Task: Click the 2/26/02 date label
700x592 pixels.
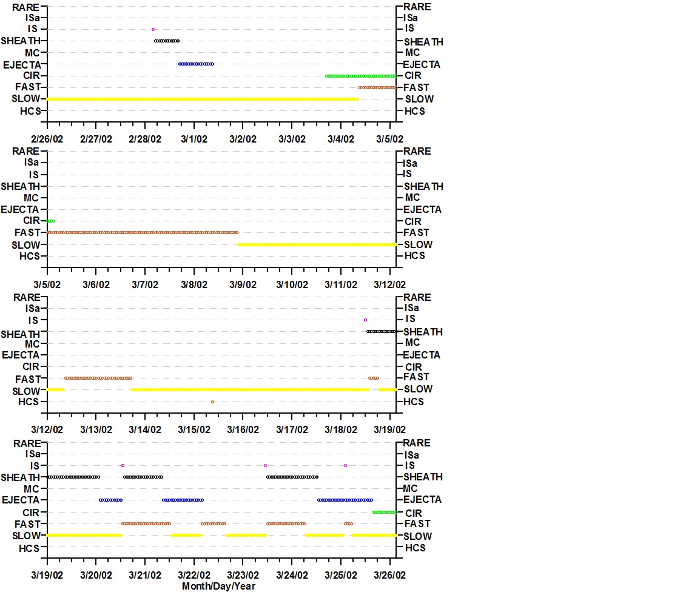Action: [47, 140]
